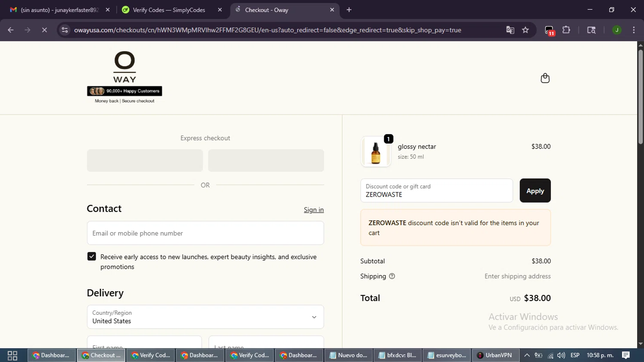Open the side panel search icon

591,30
